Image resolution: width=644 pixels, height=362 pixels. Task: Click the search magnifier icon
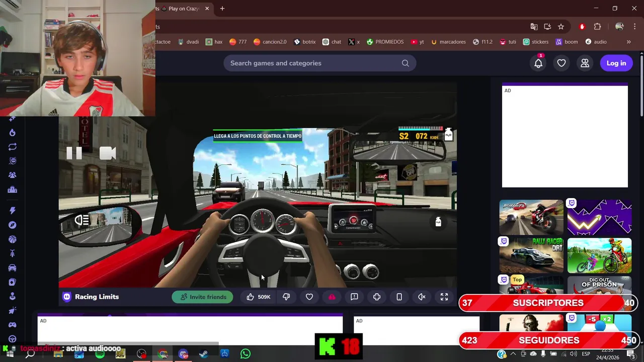click(406, 63)
